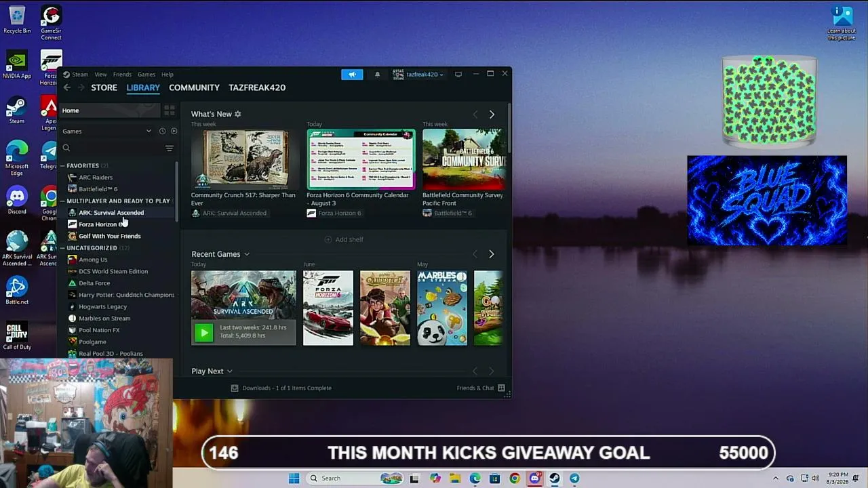This screenshot has width=868, height=488.
Task: Open the Friends menu
Action: pos(122,75)
